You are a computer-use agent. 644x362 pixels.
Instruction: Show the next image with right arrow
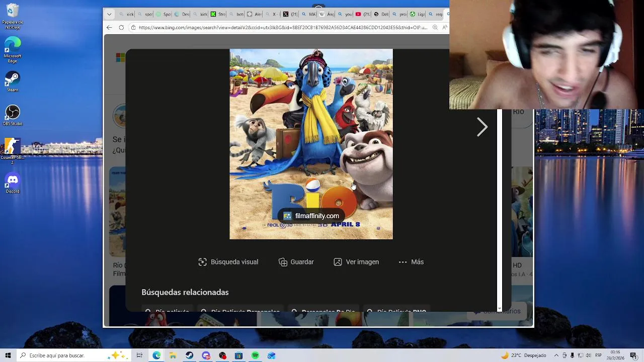point(482,127)
